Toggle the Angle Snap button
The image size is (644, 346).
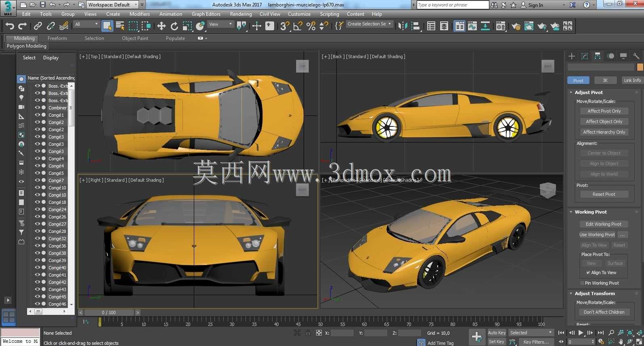[x=298, y=26]
